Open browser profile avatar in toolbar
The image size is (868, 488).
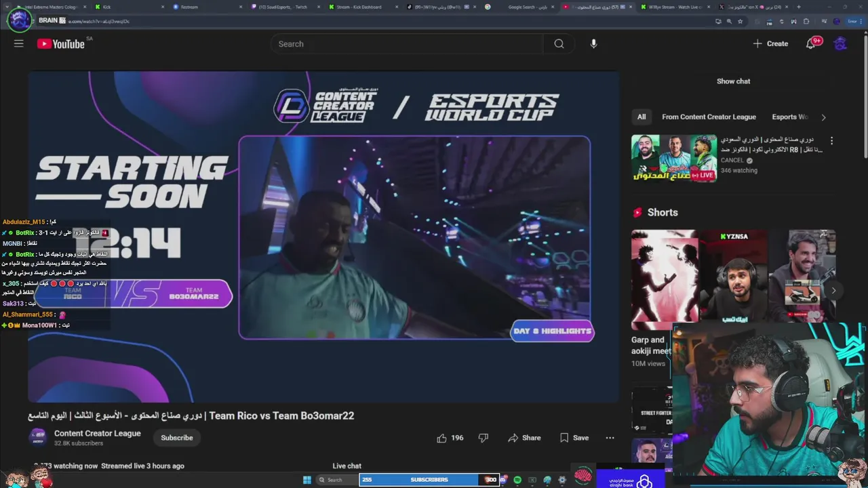coord(837,21)
